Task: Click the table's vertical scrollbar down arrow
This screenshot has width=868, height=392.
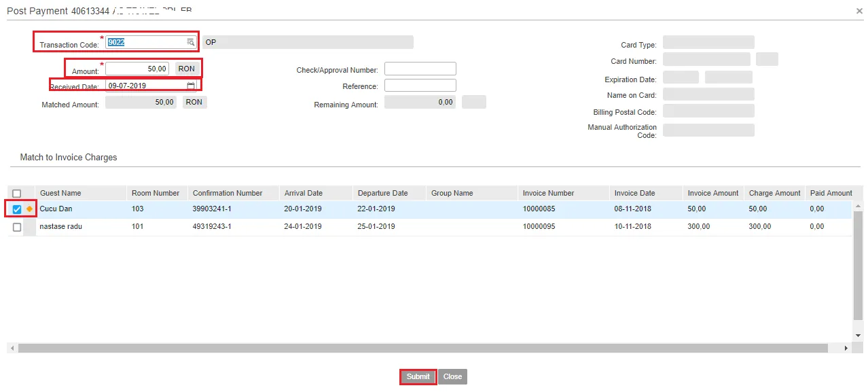Action: pyautogui.click(x=858, y=336)
